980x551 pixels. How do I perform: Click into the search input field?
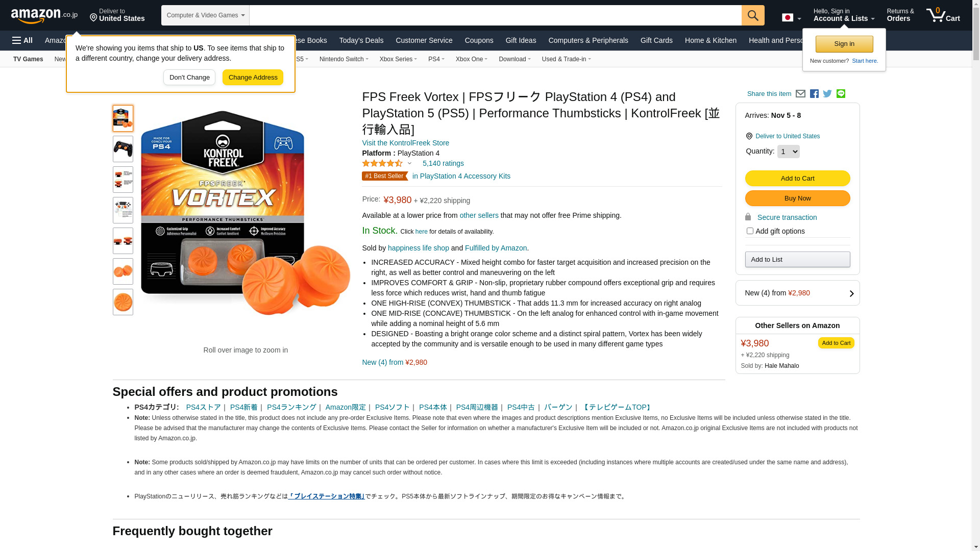[x=495, y=15]
